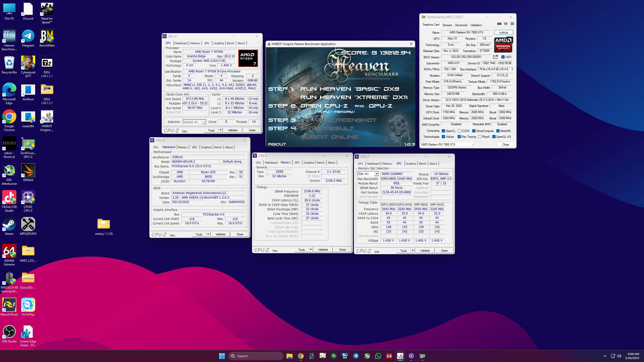Open File Explorer from the taskbar
Viewport: 644px width, 362px height.
click(289, 356)
